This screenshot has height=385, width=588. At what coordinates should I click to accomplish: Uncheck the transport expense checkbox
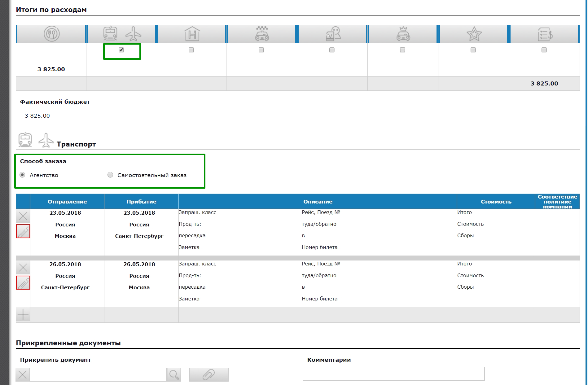coord(121,50)
